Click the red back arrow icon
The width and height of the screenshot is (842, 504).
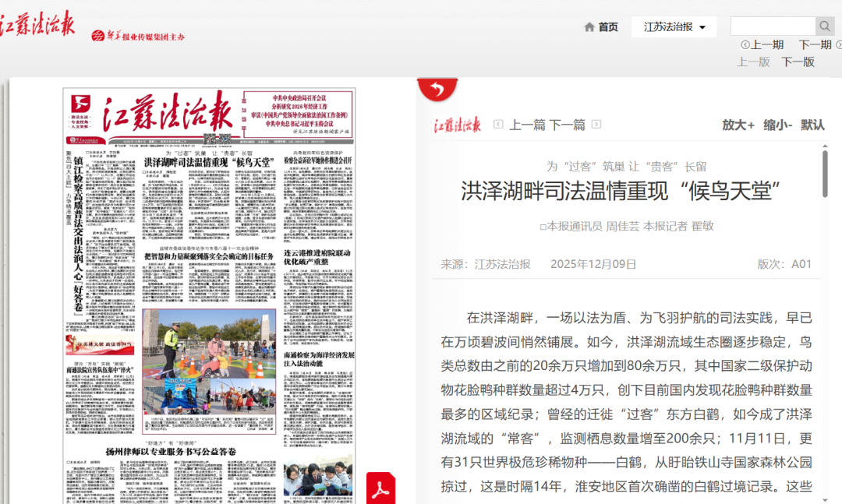tap(437, 90)
